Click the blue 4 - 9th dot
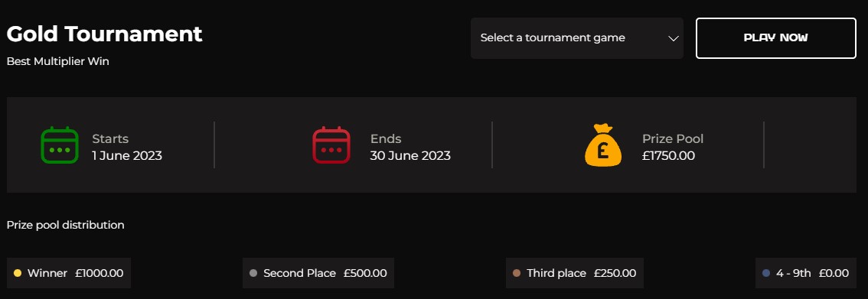The width and height of the screenshot is (868, 299). 766,273
